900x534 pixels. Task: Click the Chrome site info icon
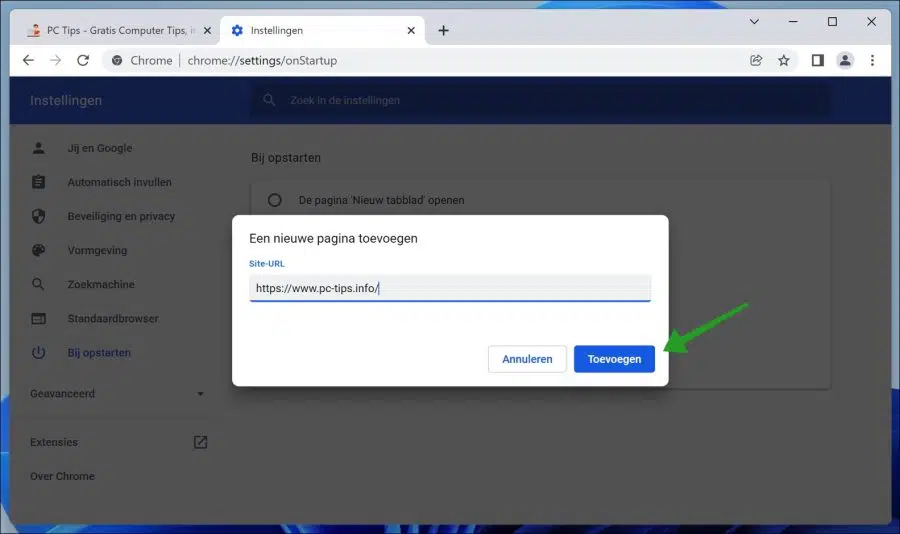tap(117, 60)
